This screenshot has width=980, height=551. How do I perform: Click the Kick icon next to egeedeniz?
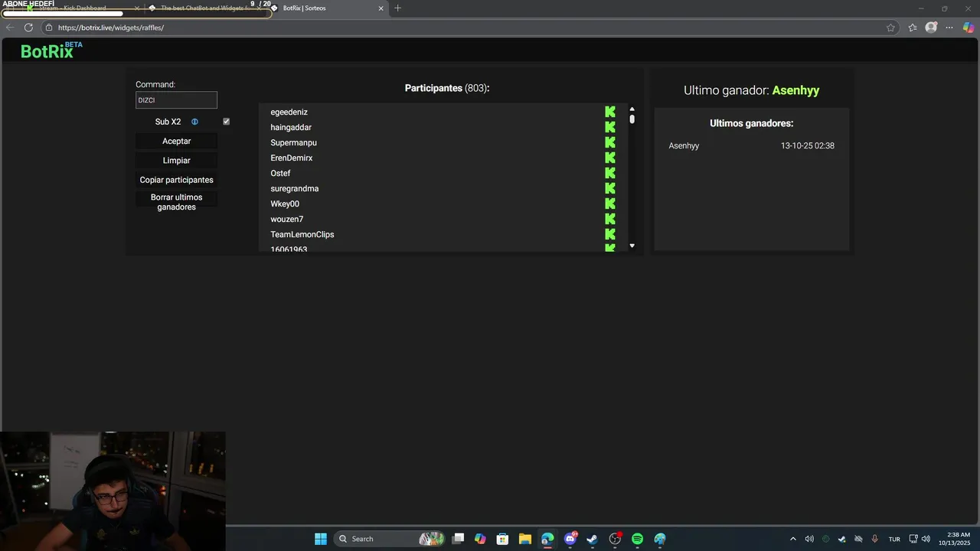coord(610,112)
